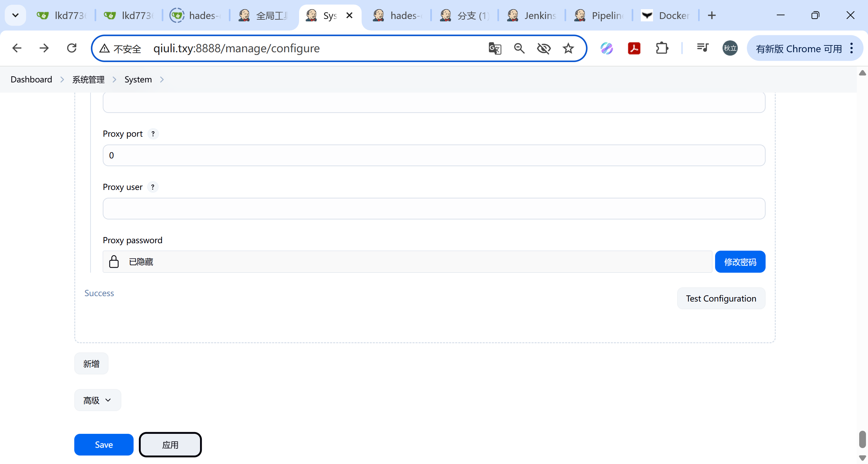868x464 pixels.
Task: Click the Google Translate icon in address bar
Action: (495, 49)
